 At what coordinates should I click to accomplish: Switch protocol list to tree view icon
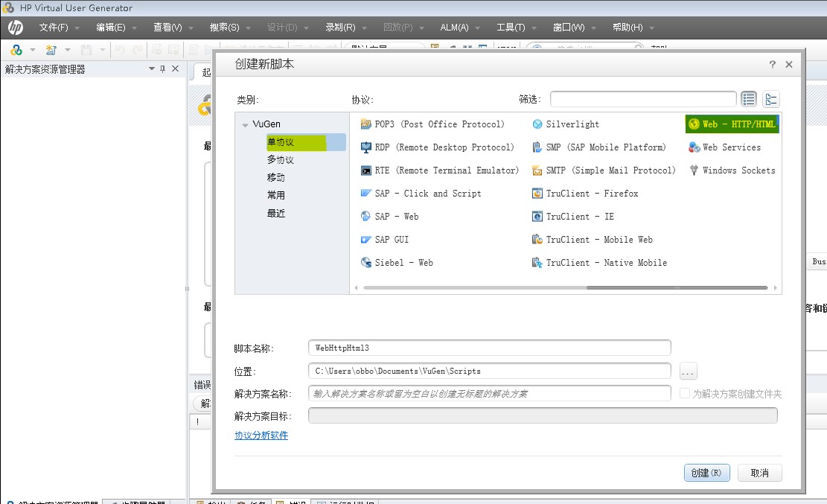click(x=771, y=99)
